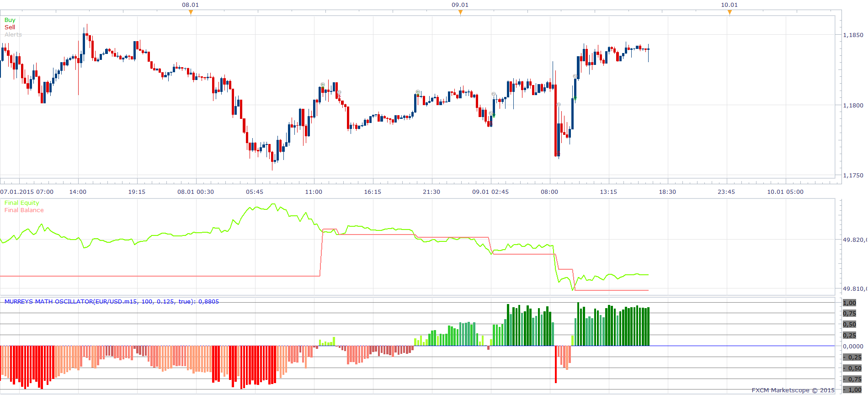Click the positive 0,75 oscillator level label
This screenshot has width=868, height=395.
click(x=850, y=314)
